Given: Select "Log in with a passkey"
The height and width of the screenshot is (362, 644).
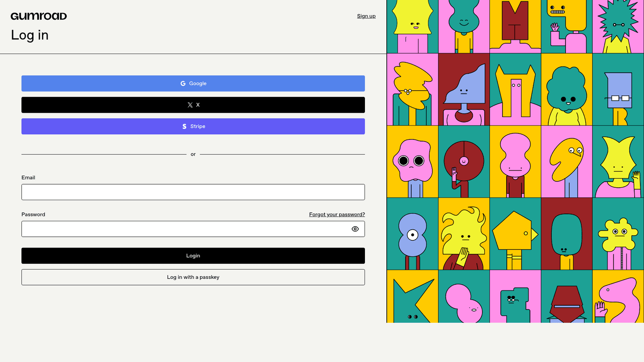Looking at the screenshot, I should [x=193, y=277].
